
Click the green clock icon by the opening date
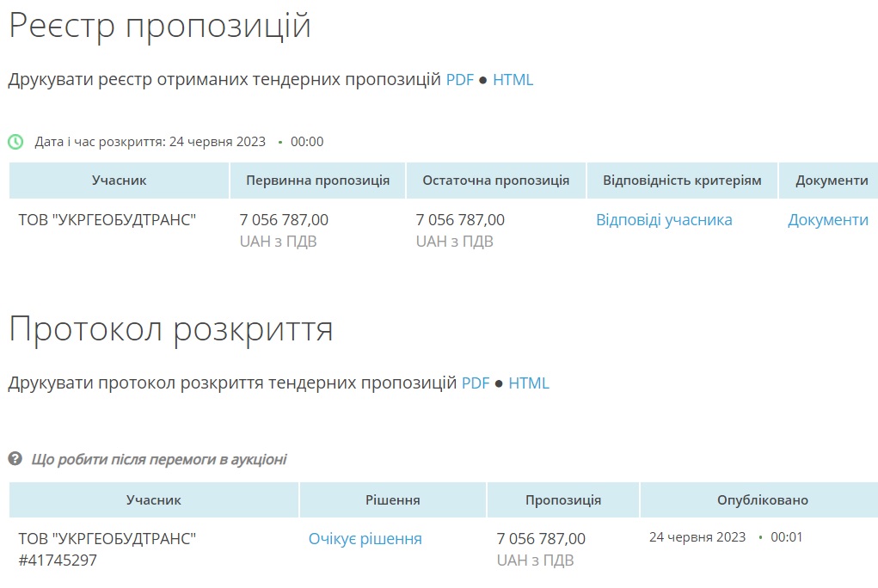point(15,142)
